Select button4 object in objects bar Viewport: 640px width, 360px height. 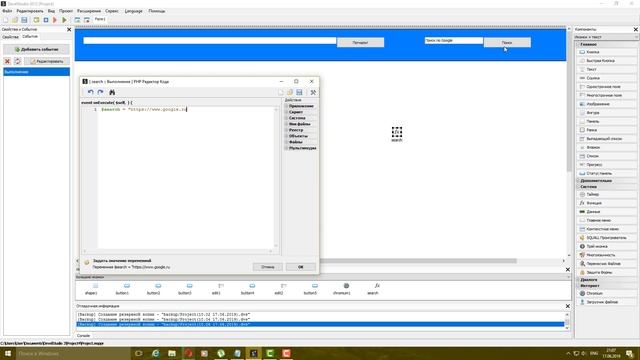tap(247, 289)
